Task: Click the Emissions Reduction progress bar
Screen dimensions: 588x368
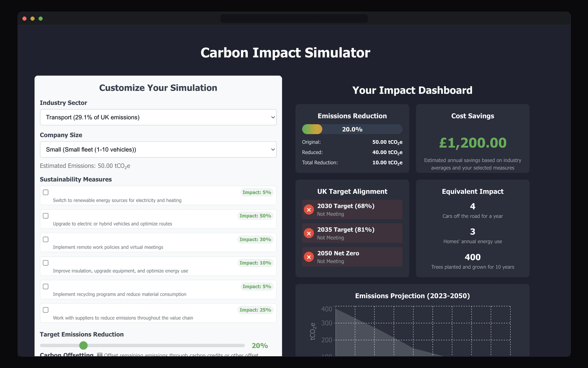Action: pos(352,129)
